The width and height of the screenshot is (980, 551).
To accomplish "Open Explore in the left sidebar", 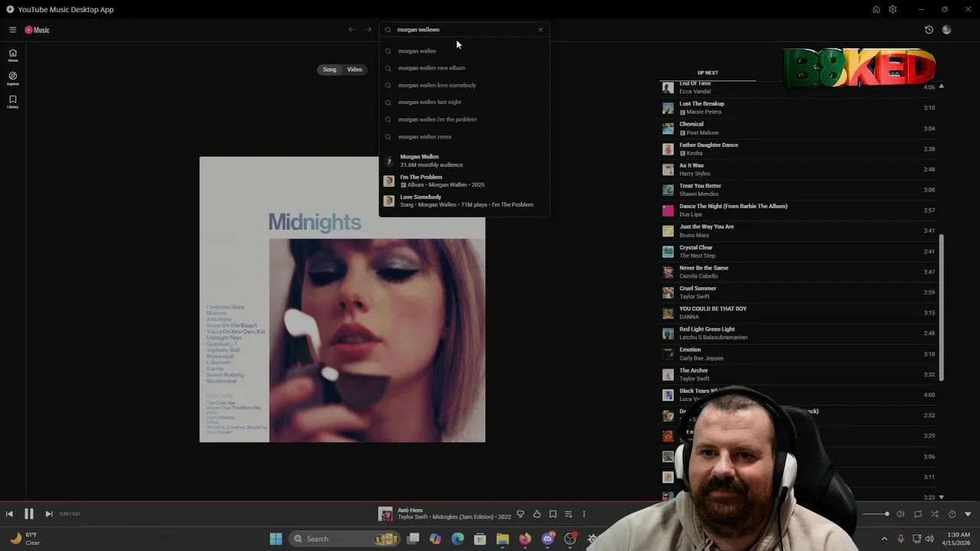I will (13, 79).
